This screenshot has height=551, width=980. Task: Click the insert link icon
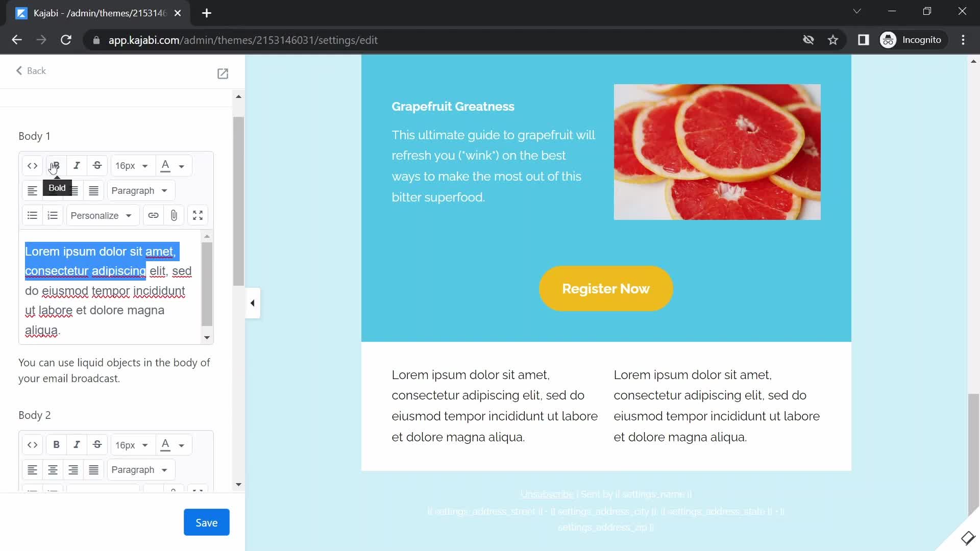point(154,215)
